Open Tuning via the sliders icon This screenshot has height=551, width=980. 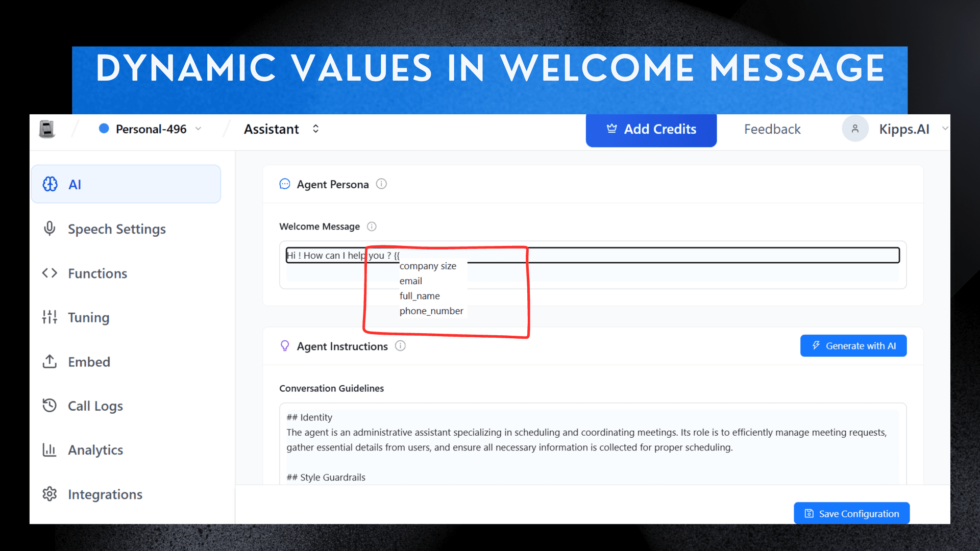point(50,317)
